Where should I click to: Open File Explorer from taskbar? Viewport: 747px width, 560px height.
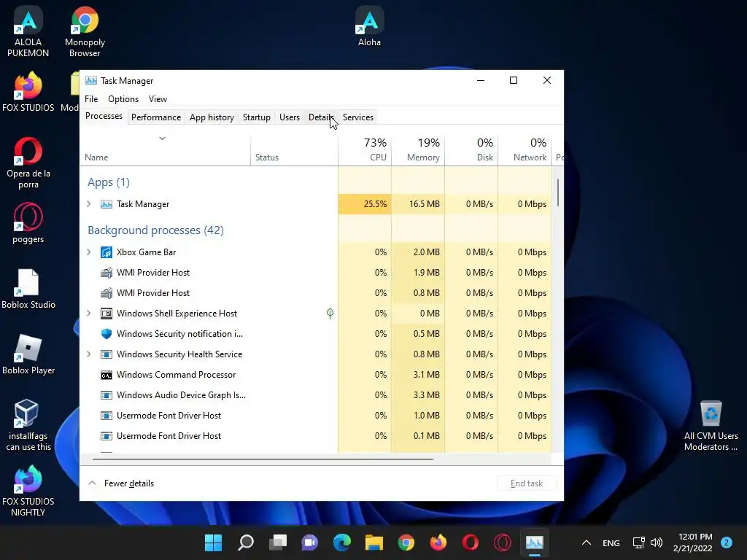coord(374,542)
